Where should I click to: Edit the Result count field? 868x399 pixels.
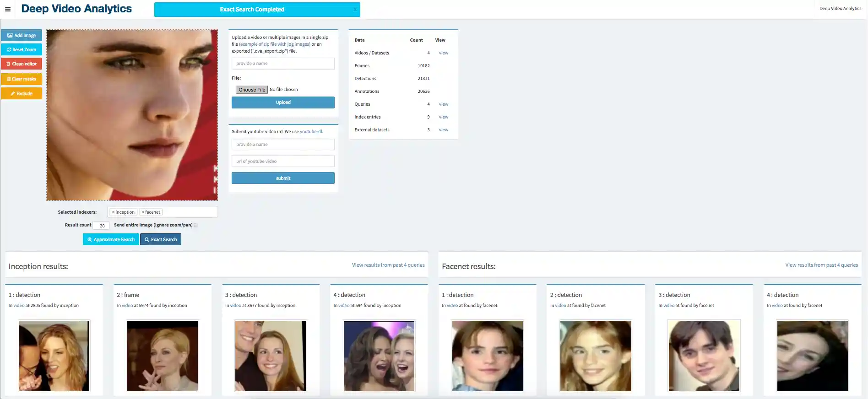pyautogui.click(x=101, y=225)
